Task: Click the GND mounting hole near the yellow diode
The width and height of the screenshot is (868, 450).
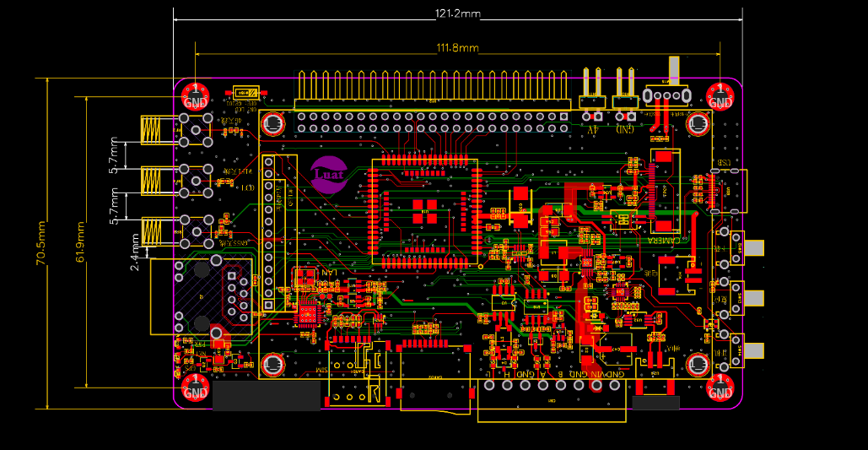Action: click(195, 95)
